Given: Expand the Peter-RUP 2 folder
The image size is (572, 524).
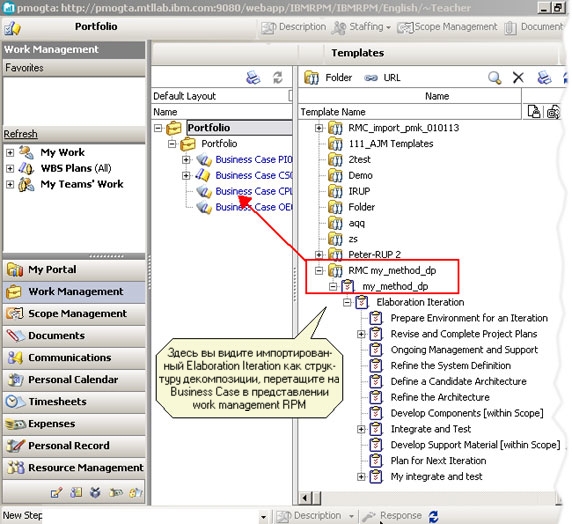Looking at the screenshot, I should 319,254.
